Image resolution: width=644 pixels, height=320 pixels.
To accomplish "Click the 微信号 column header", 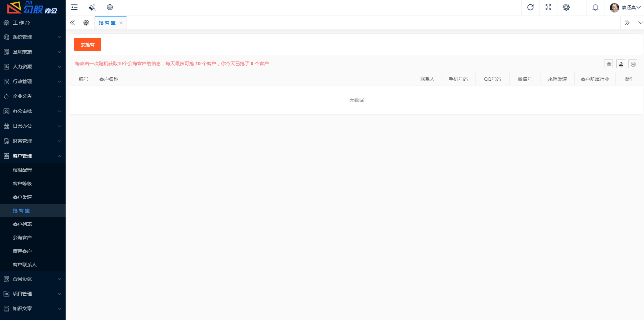I will (x=525, y=79).
